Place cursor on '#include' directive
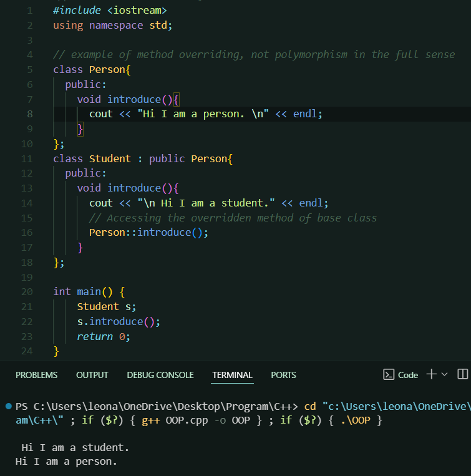The width and height of the screenshot is (471, 476). click(x=77, y=11)
